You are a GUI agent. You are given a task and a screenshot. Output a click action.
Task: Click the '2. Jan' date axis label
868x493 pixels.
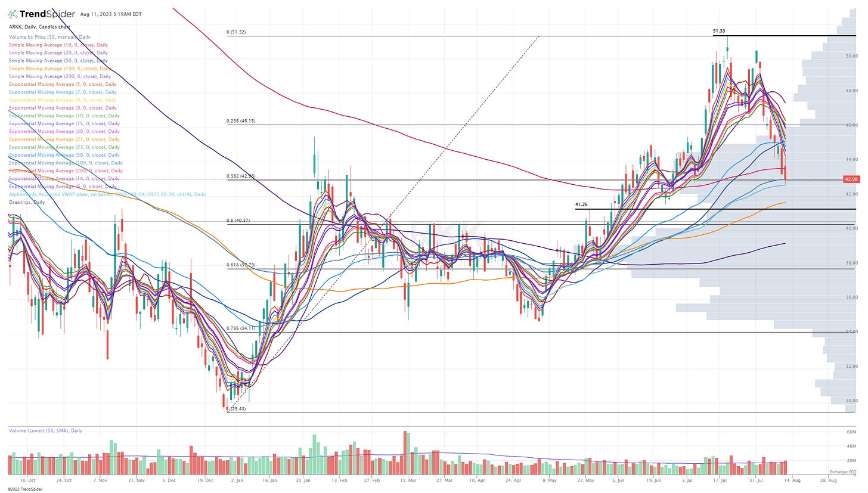[237, 480]
